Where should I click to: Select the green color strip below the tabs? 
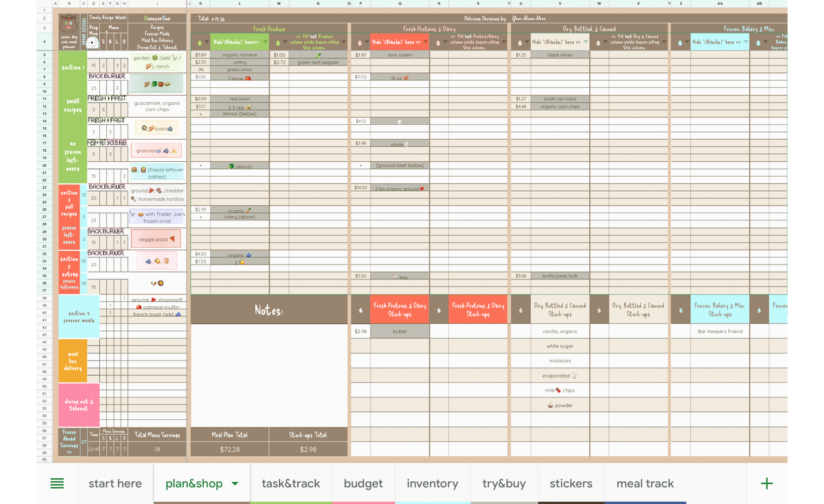tap(291, 502)
